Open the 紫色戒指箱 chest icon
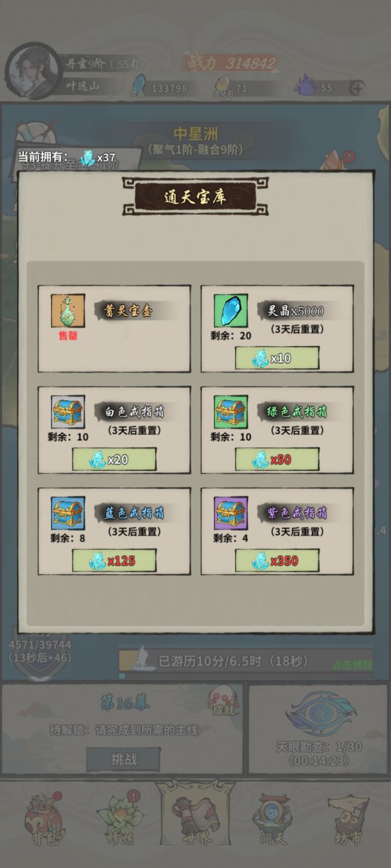Screen dimensions: 391x868 pyautogui.click(x=231, y=513)
